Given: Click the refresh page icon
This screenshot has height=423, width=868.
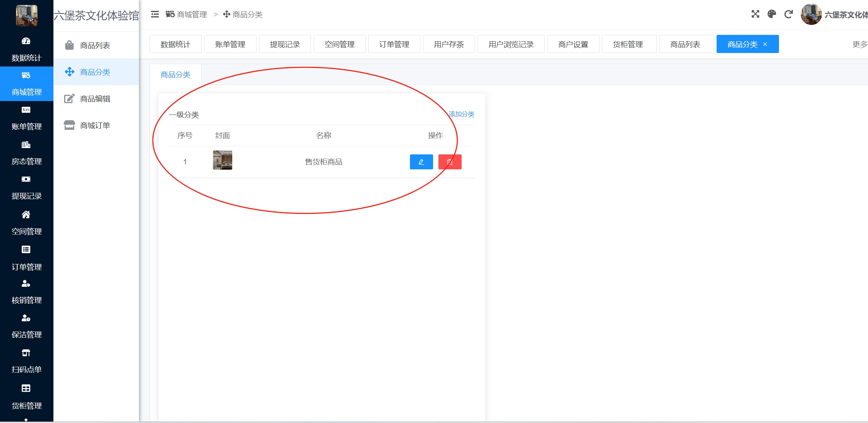Looking at the screenshot, I should [x=788, y=14].
